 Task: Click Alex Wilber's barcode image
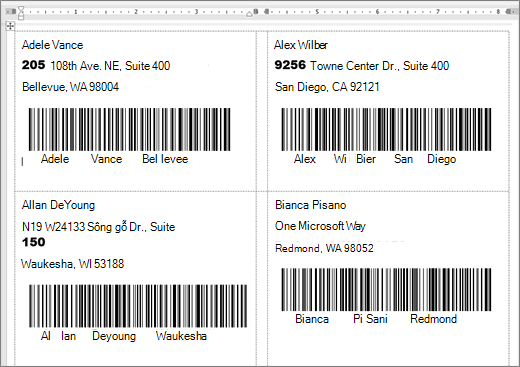386,129
